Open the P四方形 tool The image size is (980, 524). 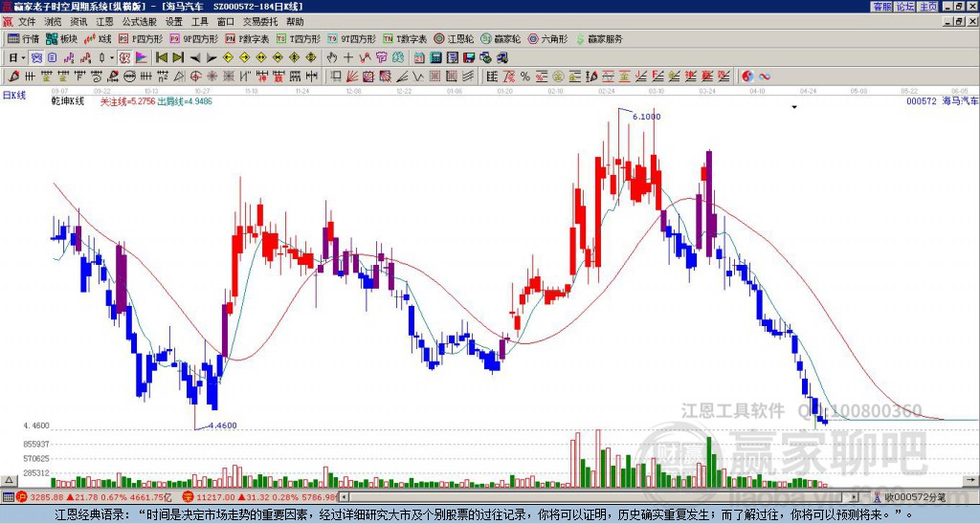tap(141, 38)
